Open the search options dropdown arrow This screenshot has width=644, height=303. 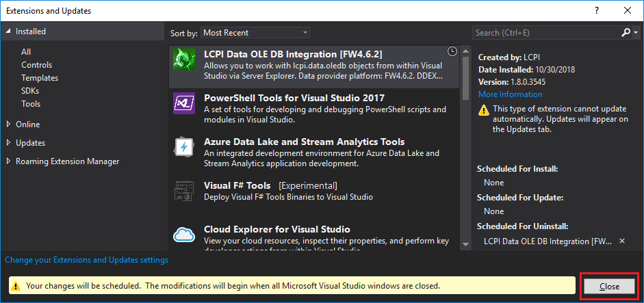(x=636, y=33)
